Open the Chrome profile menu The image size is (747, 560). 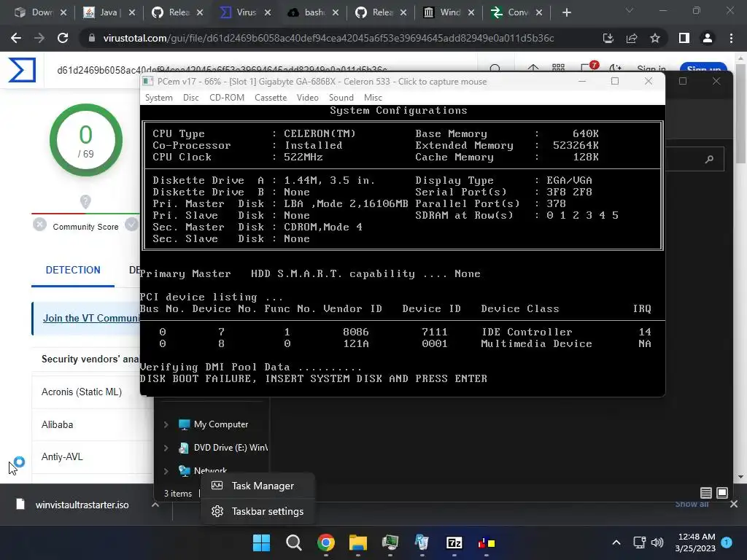(708, 38)
